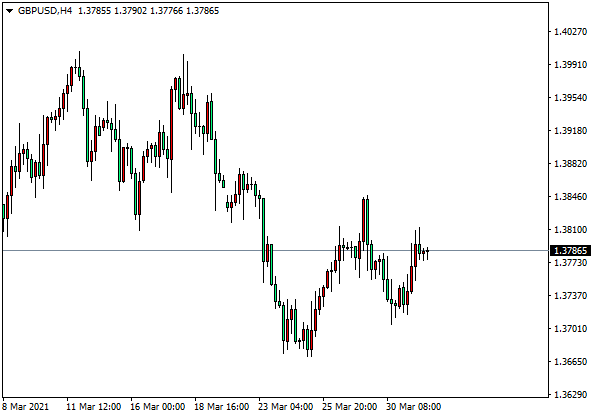Screen dimensions: 594x418
Task: Select the 1.37370 price axis label
Action: click(570, 296)
